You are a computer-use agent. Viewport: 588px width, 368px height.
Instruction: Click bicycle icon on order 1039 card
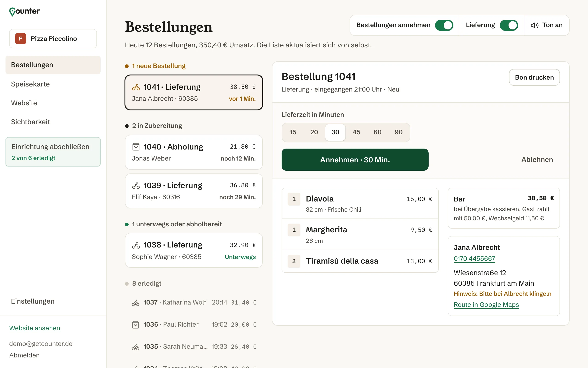pyautogui.click(x=136, y=185)
